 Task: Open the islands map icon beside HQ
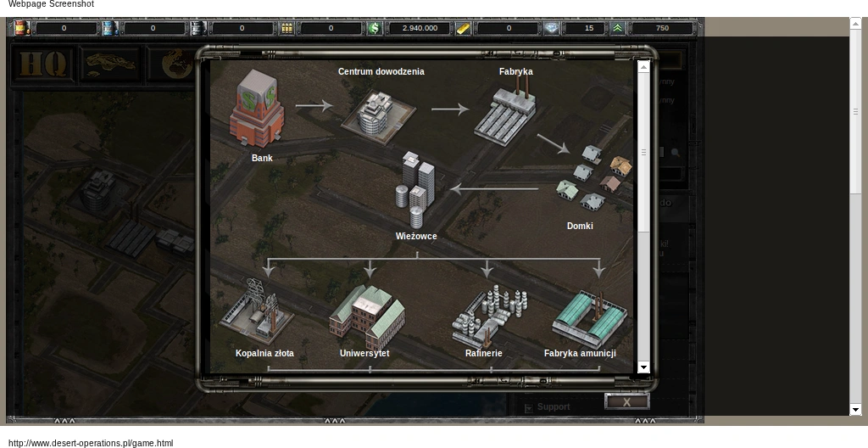point(110,65)
